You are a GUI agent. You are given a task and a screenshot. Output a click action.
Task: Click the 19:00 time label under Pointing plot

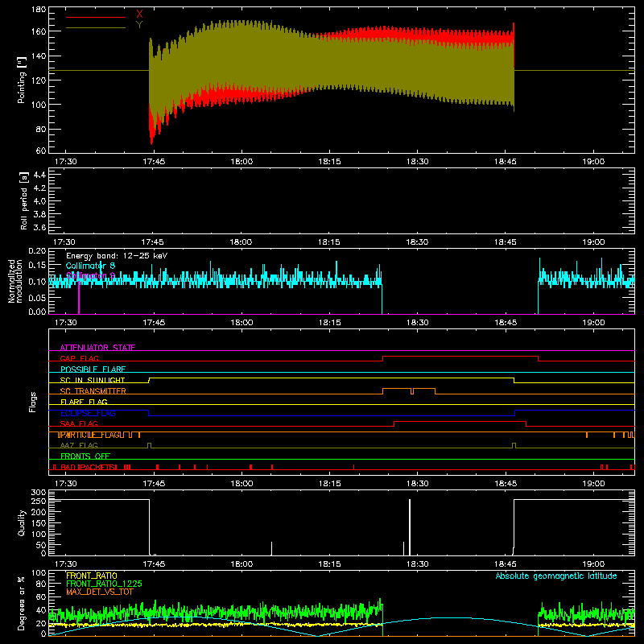point(593,162)
